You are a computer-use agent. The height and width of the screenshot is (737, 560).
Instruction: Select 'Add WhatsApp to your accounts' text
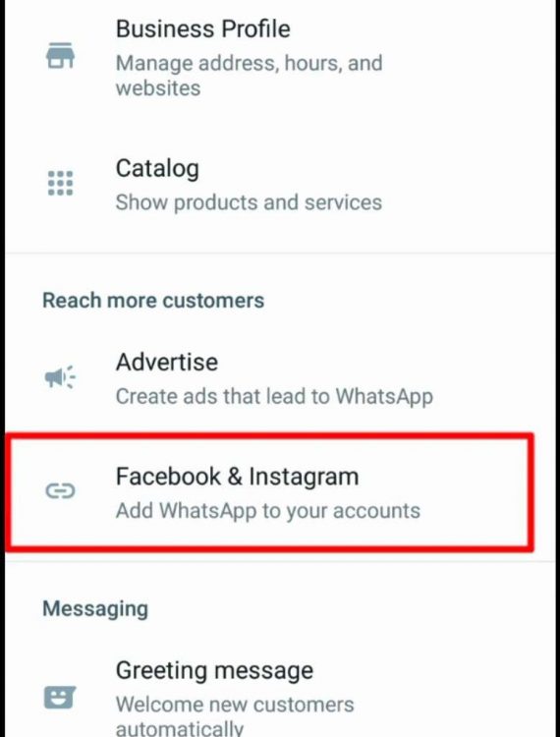pyautogui.click(x=268, y=511)
